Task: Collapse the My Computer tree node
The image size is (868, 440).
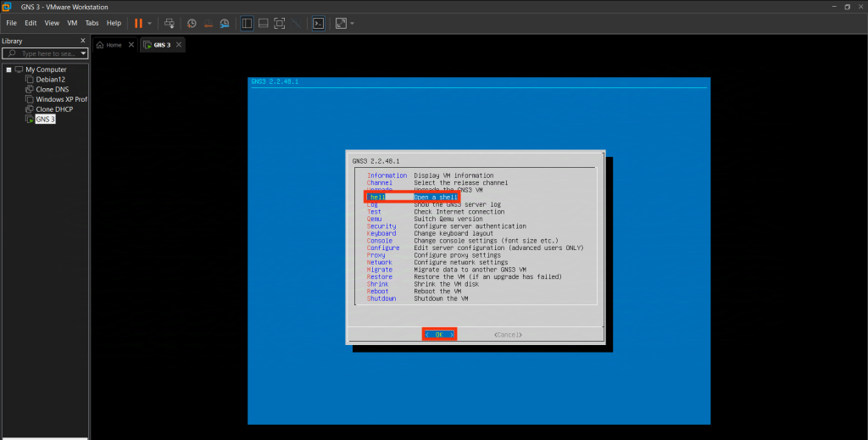Action: coord(8,70)
